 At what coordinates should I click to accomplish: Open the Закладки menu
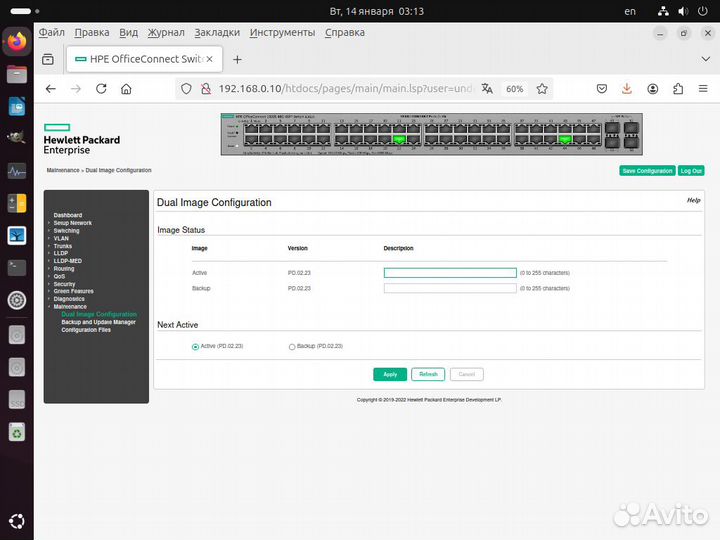[217, 33]
